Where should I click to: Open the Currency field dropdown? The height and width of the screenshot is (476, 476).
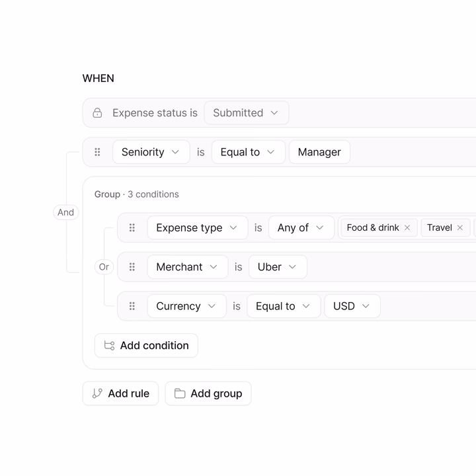[x=186, y=305]
